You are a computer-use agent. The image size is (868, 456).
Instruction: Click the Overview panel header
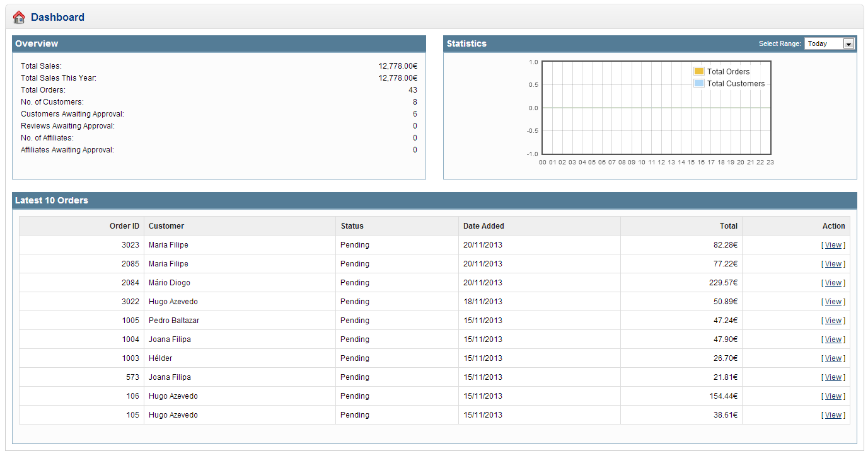click(x=219, y=43)
